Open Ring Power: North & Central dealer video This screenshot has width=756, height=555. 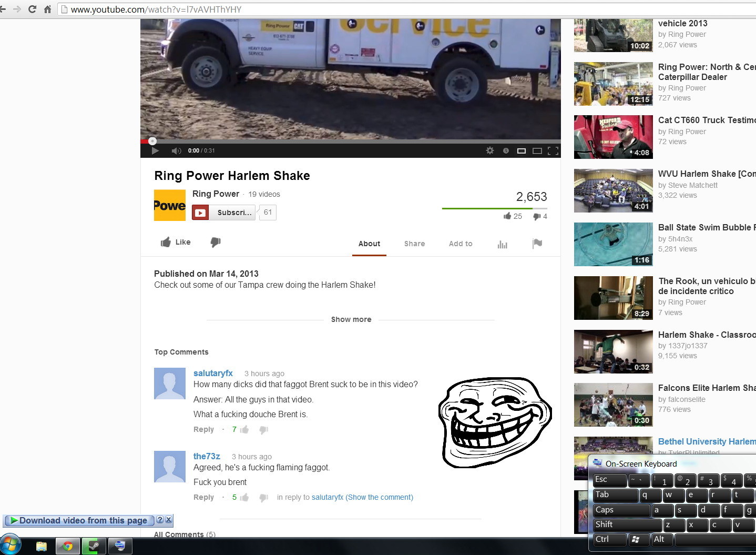pos(614,84)
